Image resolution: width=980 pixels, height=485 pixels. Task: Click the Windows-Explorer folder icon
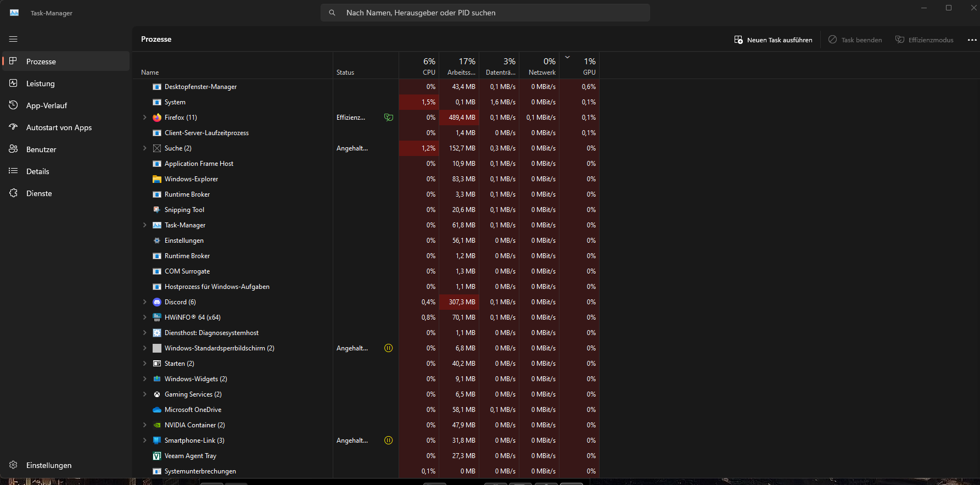click(157, 179)
